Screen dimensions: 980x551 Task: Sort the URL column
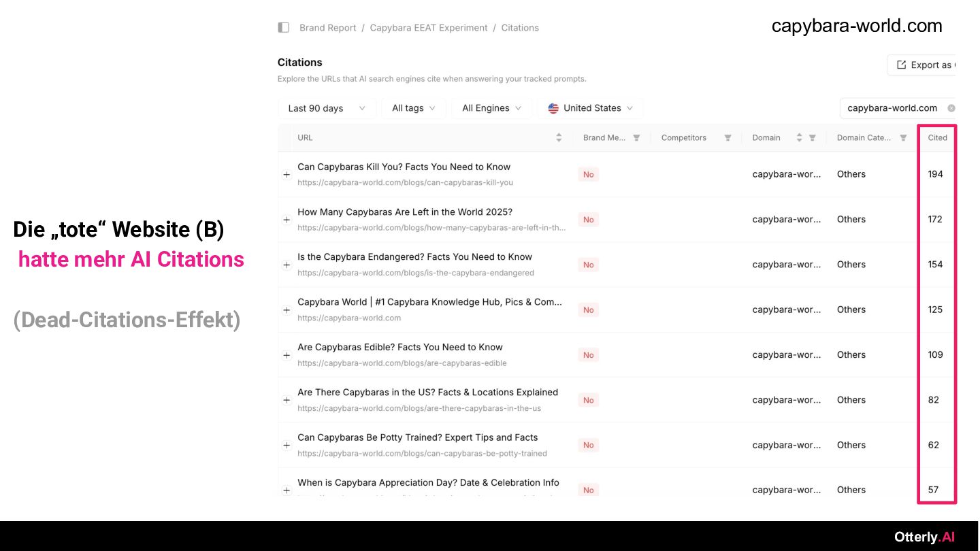tap(559, 137)
